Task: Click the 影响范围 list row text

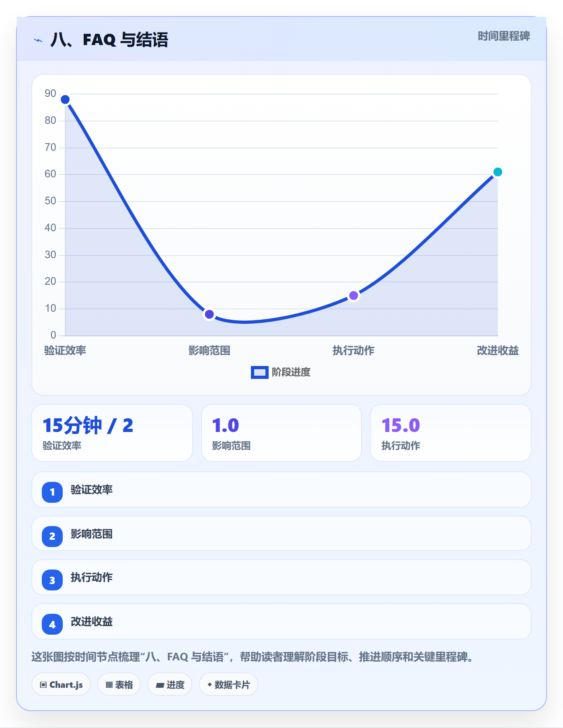Action: coord(92,534)
